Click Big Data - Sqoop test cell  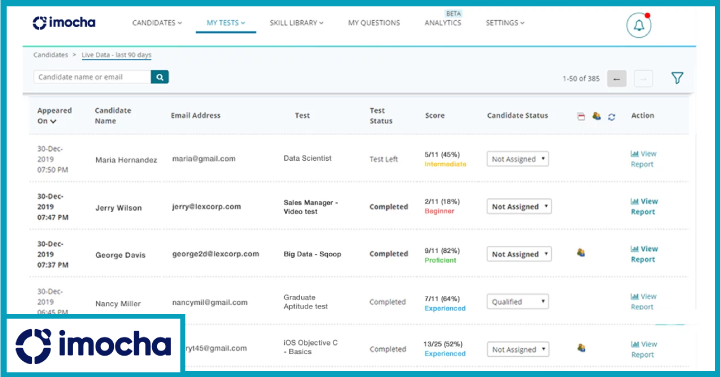(x=312, y=254)
